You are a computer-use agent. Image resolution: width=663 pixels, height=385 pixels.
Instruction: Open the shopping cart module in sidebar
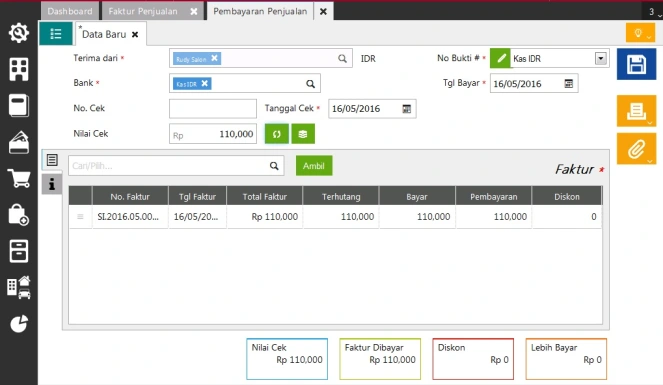19,178
